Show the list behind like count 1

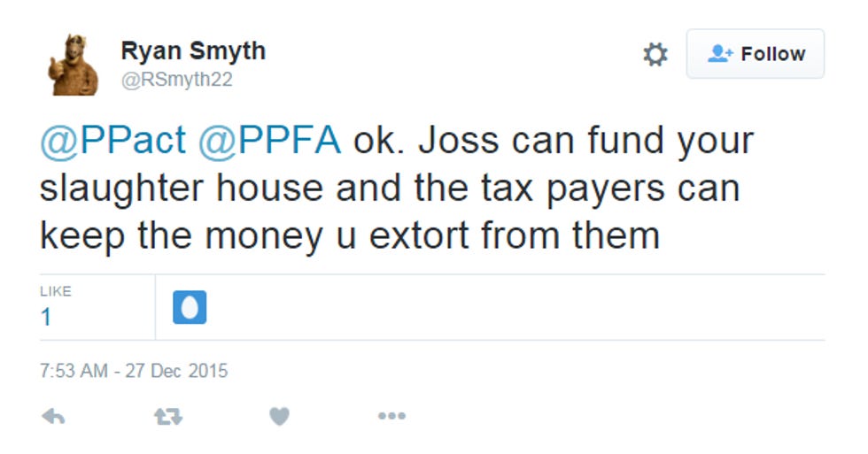46,317
